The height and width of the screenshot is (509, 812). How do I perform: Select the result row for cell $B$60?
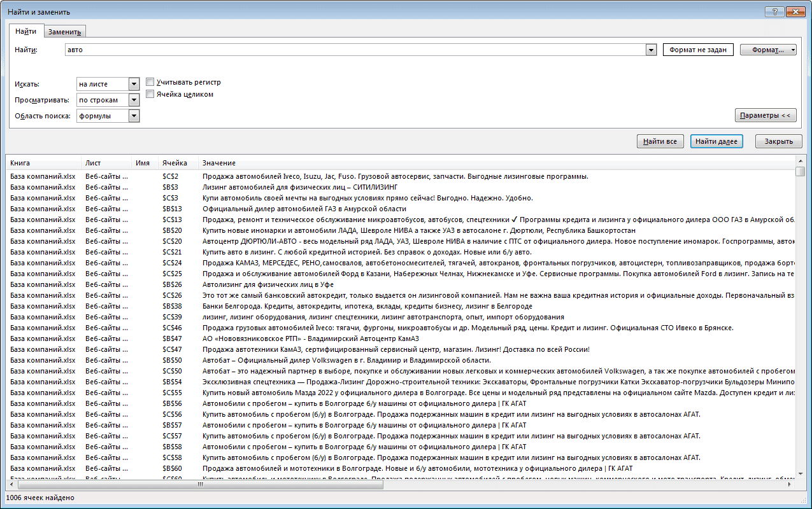click(401, 468)
